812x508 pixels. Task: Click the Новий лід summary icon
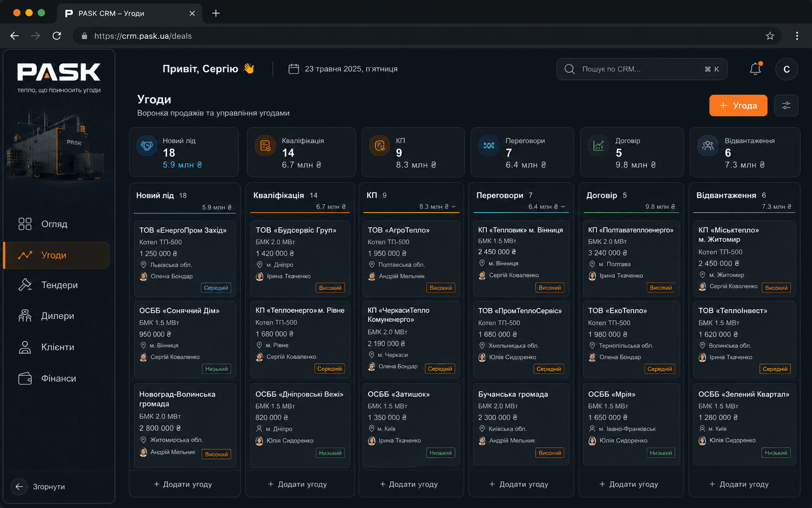click(147, 145)
